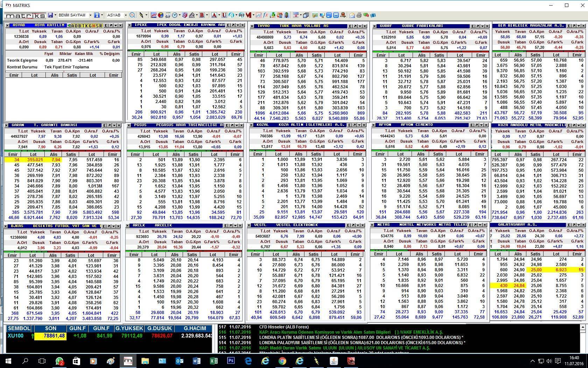Image resolution: width=588 pixels, height=368 pixels.
Task: Click the traffic light icon
Action: 287,15
